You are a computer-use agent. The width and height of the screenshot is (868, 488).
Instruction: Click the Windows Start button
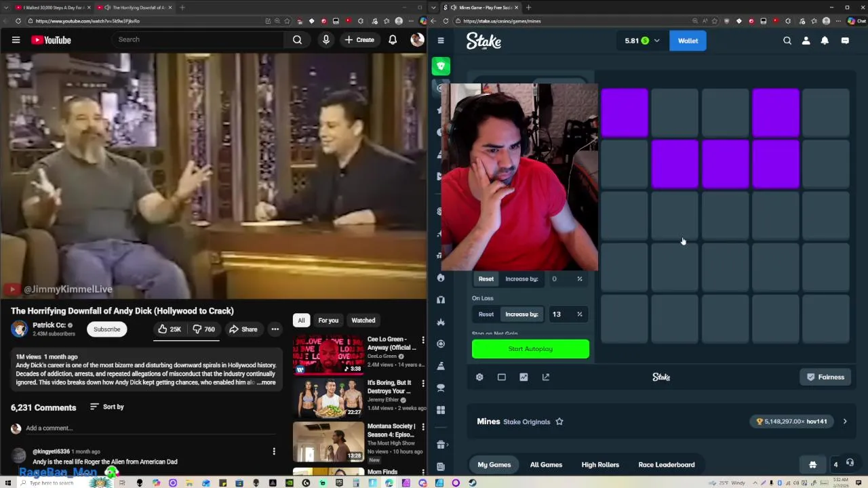[x=7, y=483]
